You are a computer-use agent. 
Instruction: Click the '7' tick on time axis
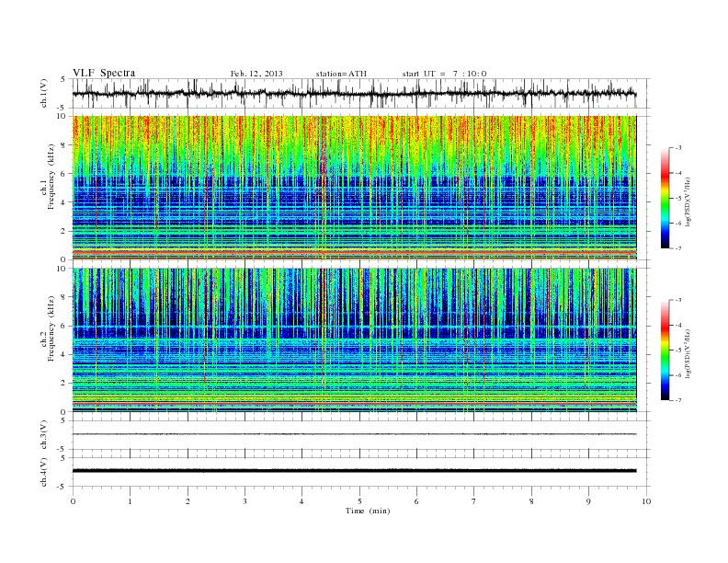tap(474, 501)
